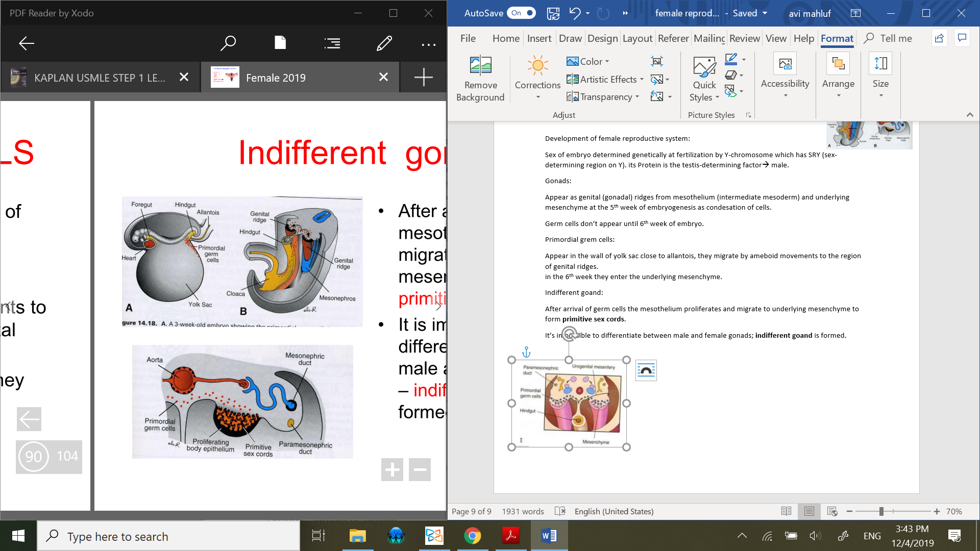Open the outline list icon in Xodo
980x551 pixels.
(x=332, y=43)
